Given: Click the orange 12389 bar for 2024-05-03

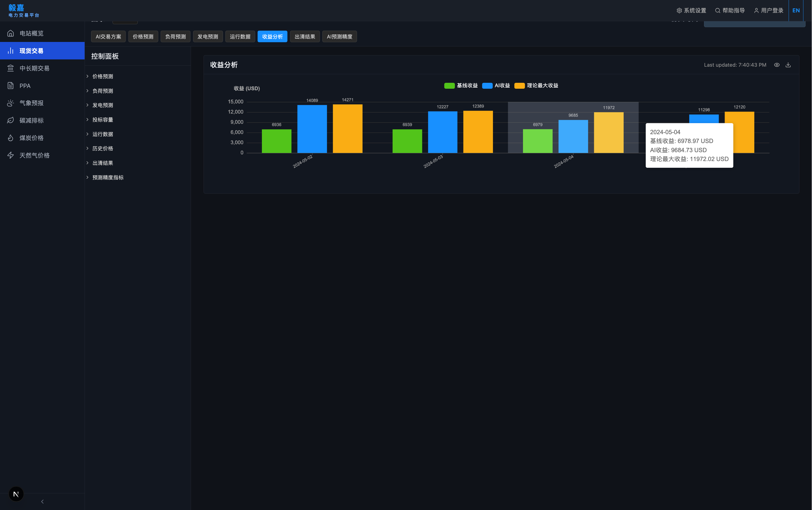Looking at the screenshot, I should coord(478,132).
